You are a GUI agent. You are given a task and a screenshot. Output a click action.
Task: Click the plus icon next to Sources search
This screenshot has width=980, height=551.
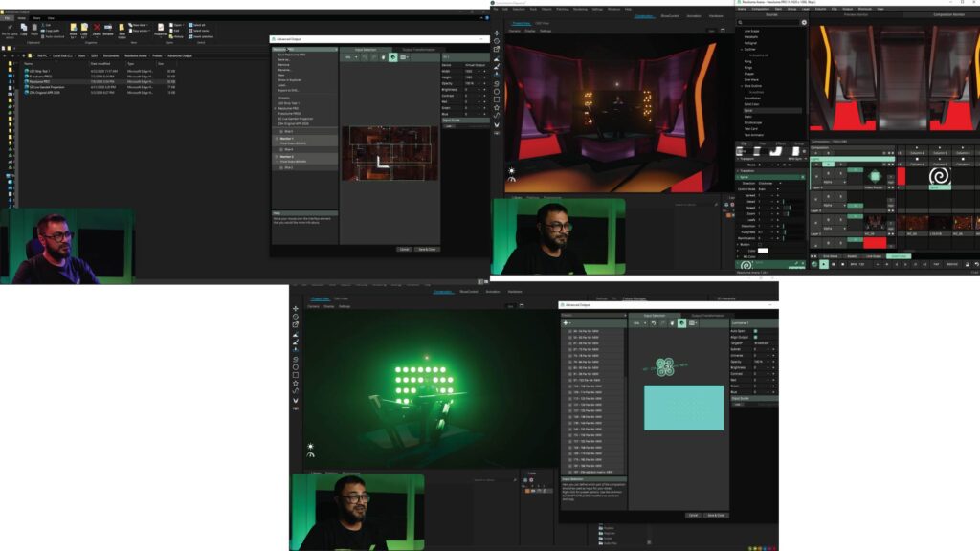click(x=804, y=23)
